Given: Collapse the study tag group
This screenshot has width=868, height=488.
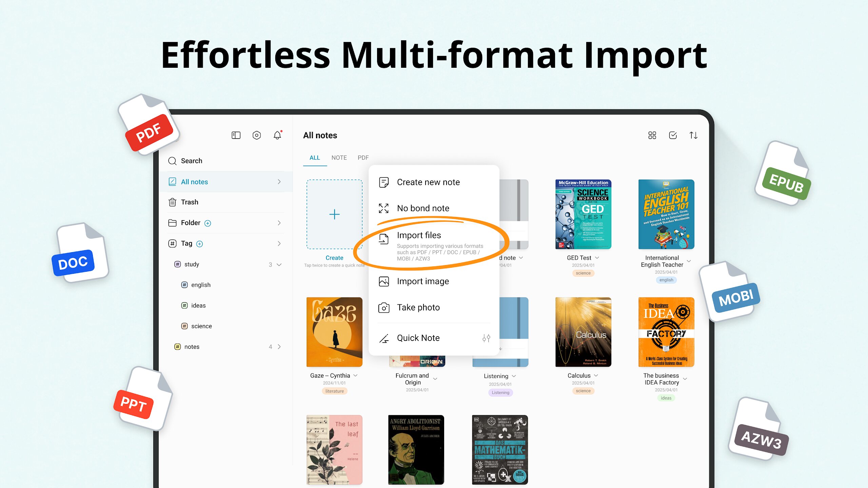Looking at the screenshot, I should tap(279, 265).
